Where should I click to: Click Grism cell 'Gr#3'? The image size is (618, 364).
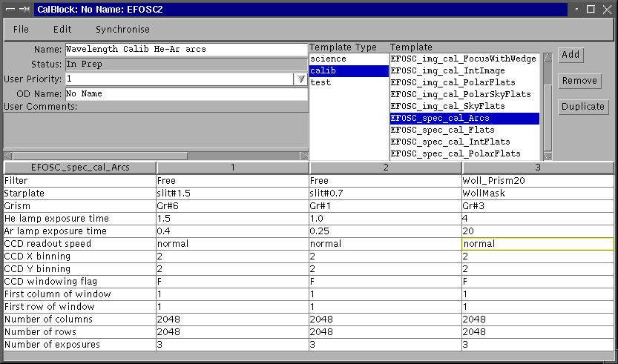coord(538,206)
